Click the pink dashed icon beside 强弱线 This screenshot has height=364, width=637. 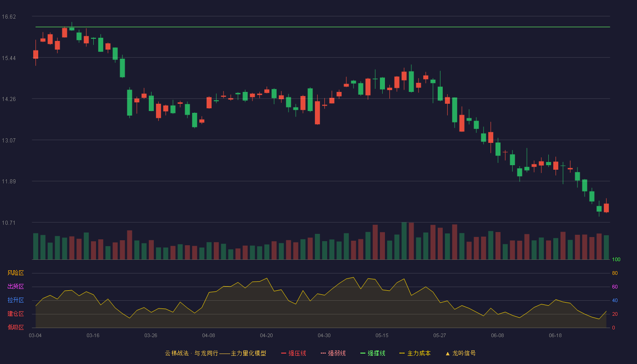pyautogui.click(x=324, y=353)
